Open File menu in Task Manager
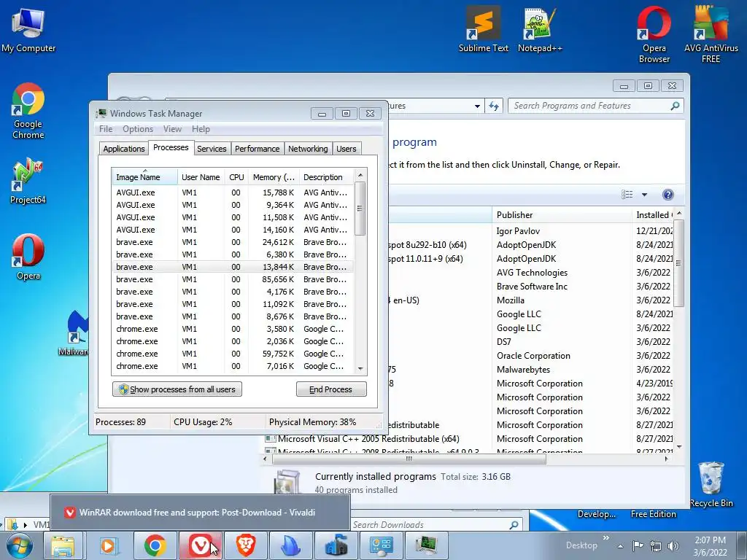 pos(106,129)
